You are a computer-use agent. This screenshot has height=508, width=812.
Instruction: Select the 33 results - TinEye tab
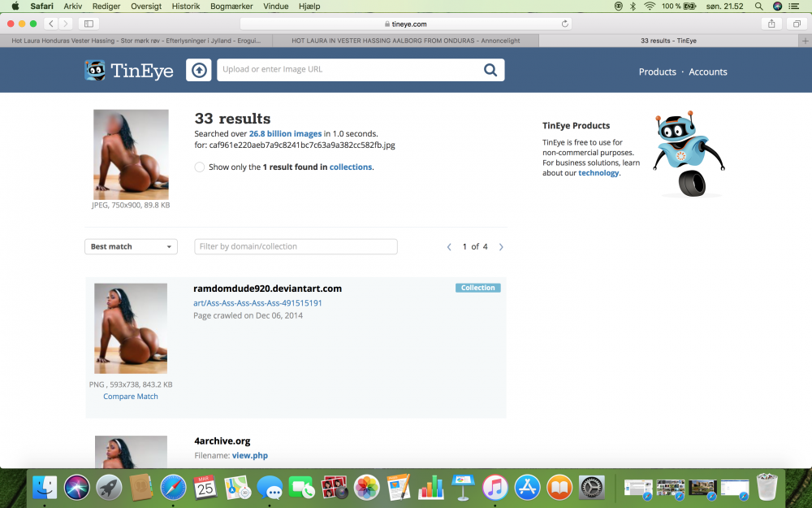click(x=668, y=41)
